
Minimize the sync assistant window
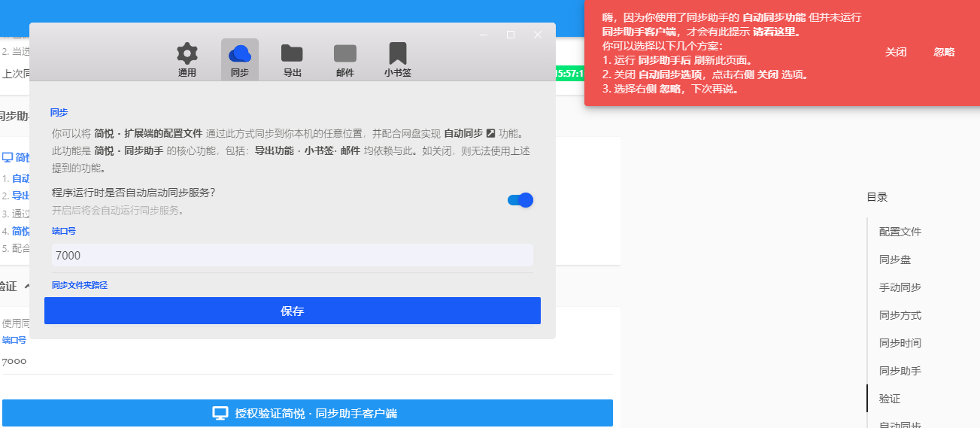(484, 35)
